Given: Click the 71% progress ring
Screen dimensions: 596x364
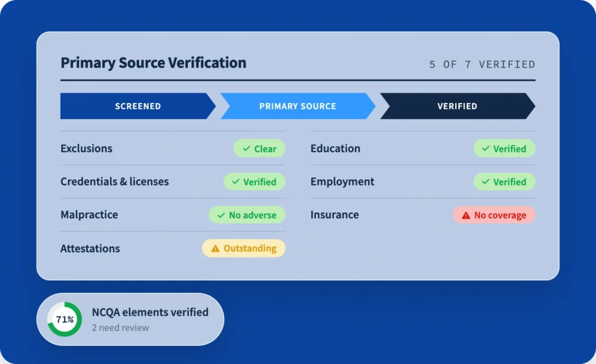Looking at the screenshot, I should point(65,319).
